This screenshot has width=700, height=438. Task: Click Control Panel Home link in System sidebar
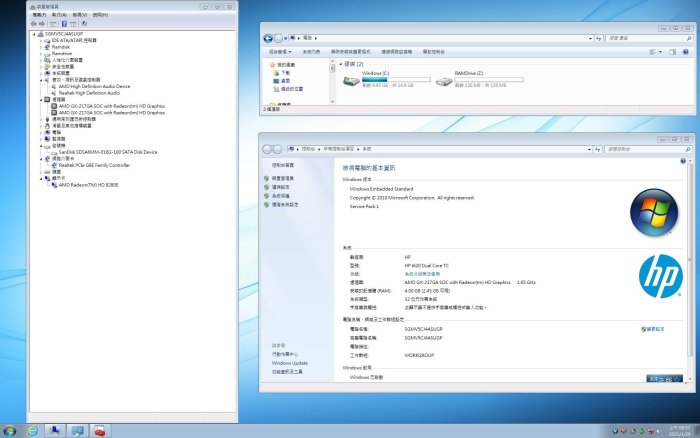[283, 165]
